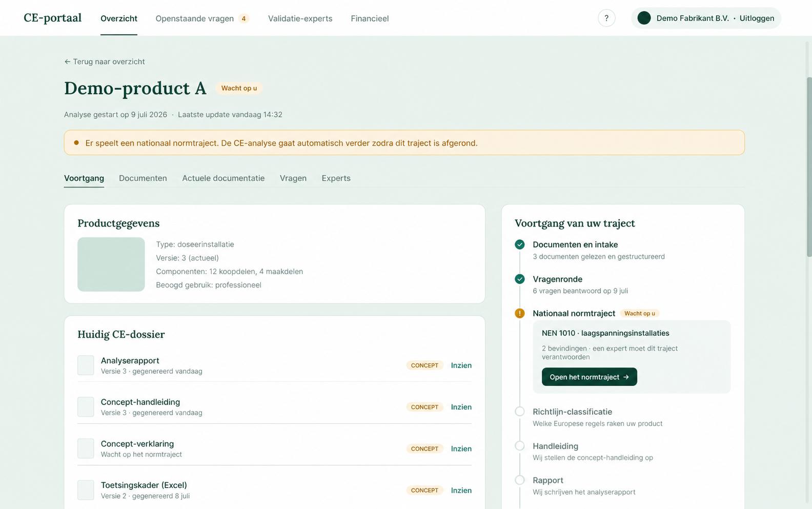Click the text 'Versie: 3 (actueel)'

(187, 258)
